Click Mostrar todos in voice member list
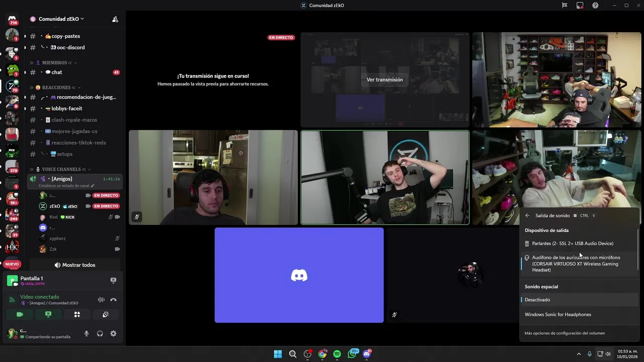The height and width of the screenshot is (362, 644). (x=75, y=265)
